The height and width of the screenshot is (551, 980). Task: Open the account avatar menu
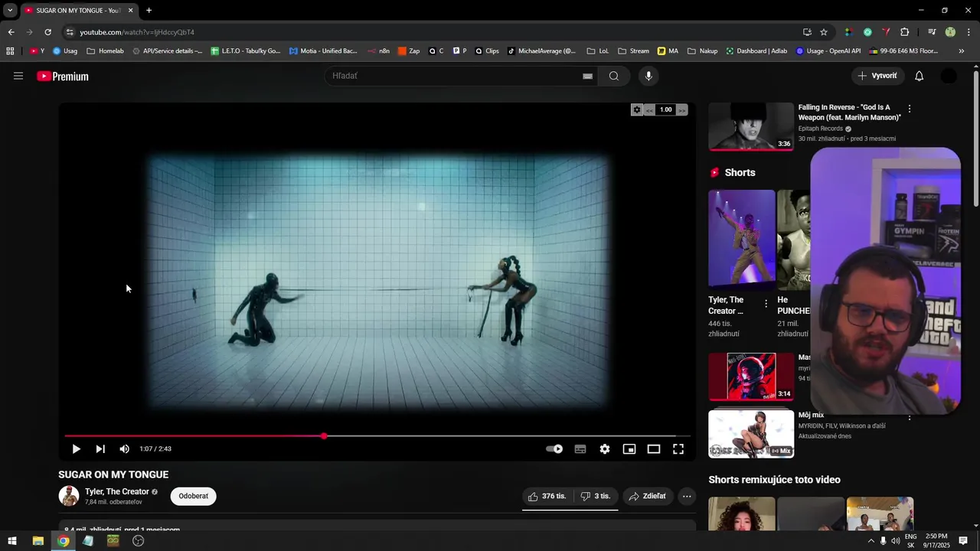click(949, 76)
